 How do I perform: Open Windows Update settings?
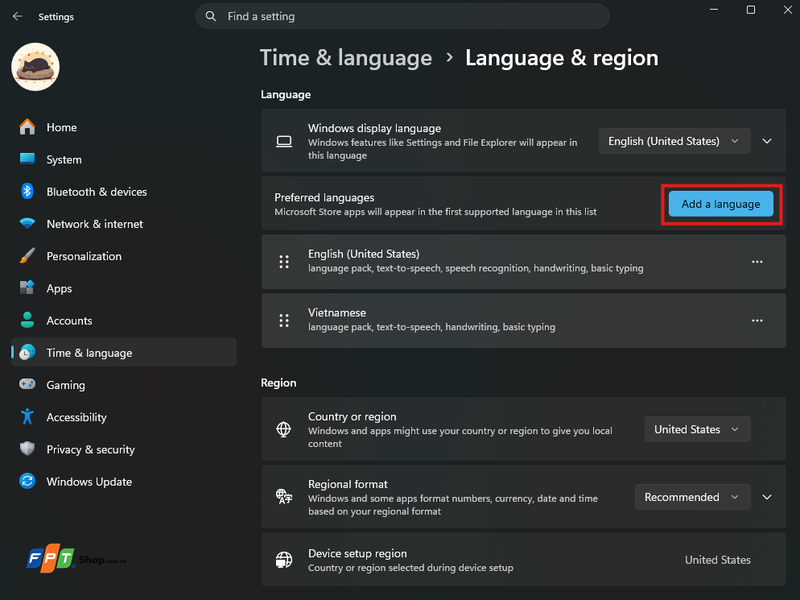(x=124, y=481)
